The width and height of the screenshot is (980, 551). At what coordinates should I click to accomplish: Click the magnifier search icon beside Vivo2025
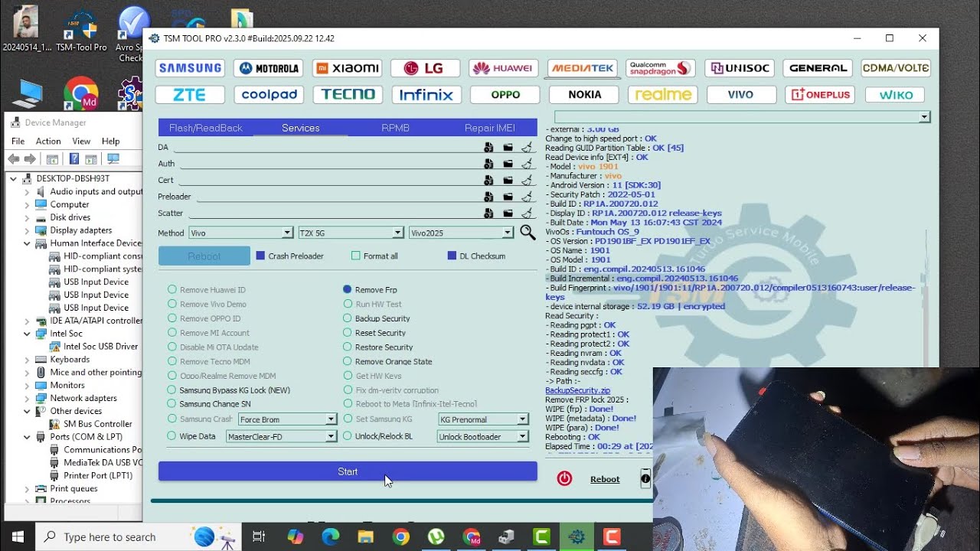[528, 232]
